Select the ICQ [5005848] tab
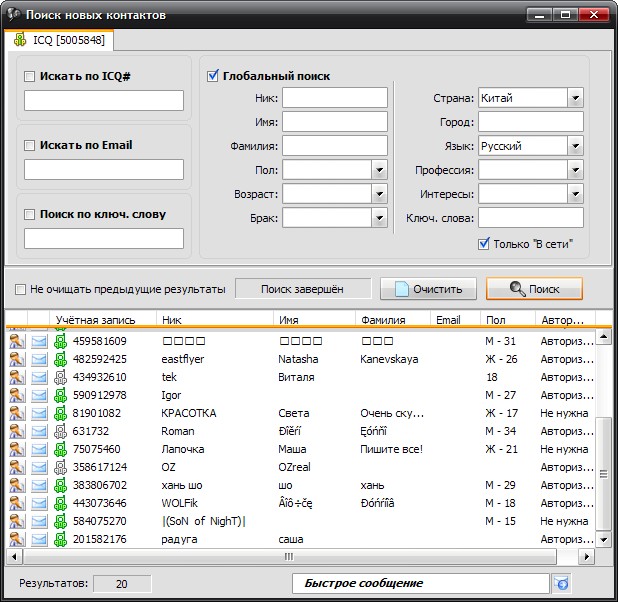 [60, 40]
